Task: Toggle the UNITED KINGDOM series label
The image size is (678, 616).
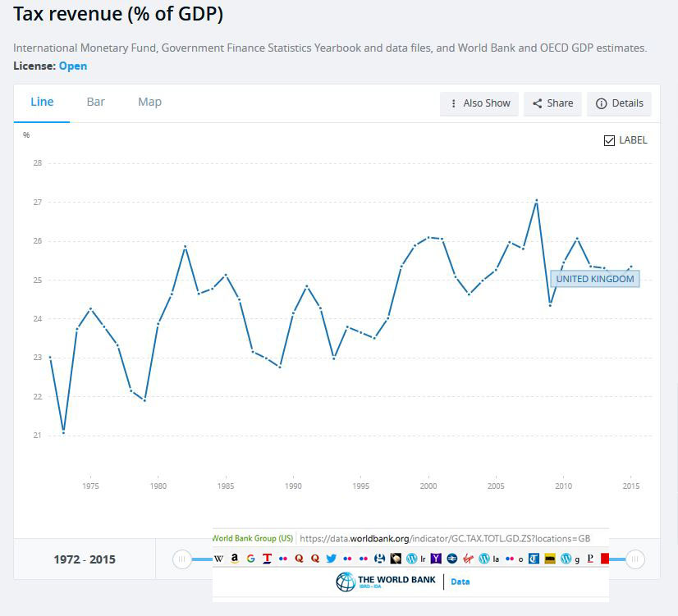Action: (594, 279)
